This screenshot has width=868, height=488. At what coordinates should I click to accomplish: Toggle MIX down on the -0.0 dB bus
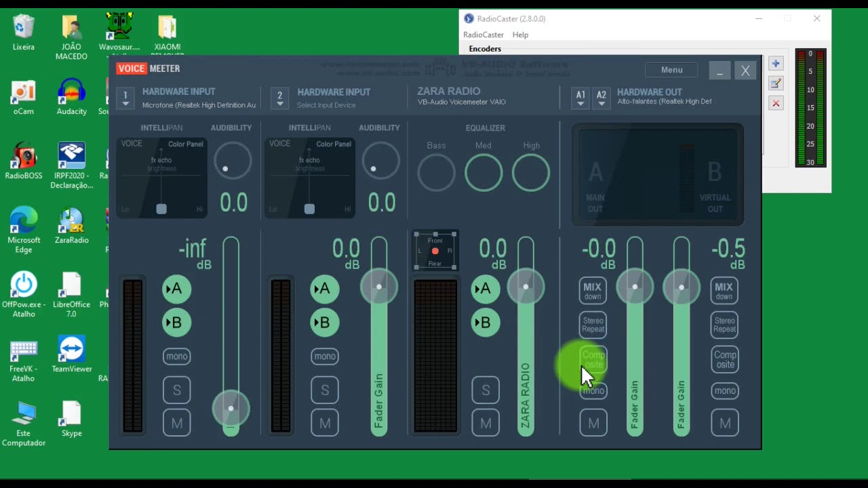coord(593,291)
